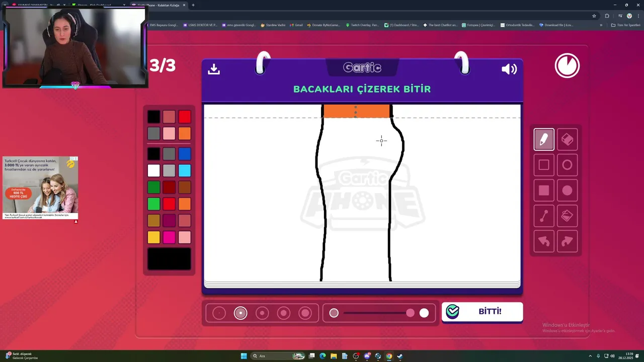
Task: Show hidden system tray icons
Action: 590,356
